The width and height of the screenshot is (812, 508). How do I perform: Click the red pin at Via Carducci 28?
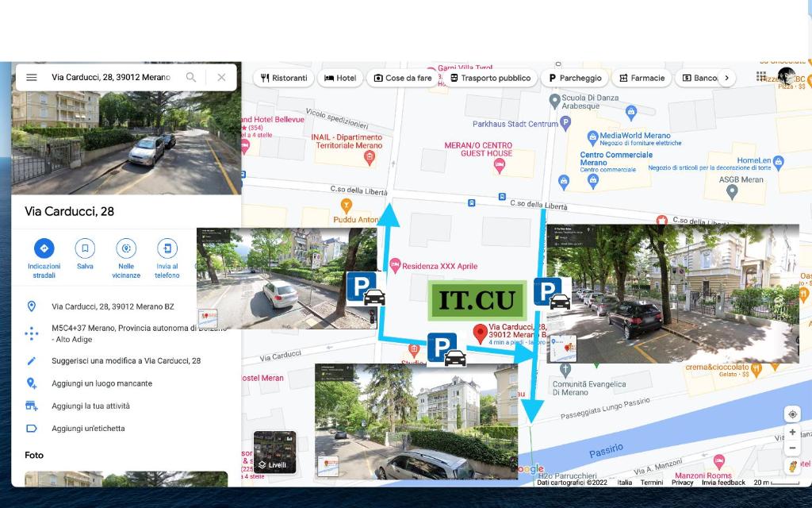pos(480,334)
